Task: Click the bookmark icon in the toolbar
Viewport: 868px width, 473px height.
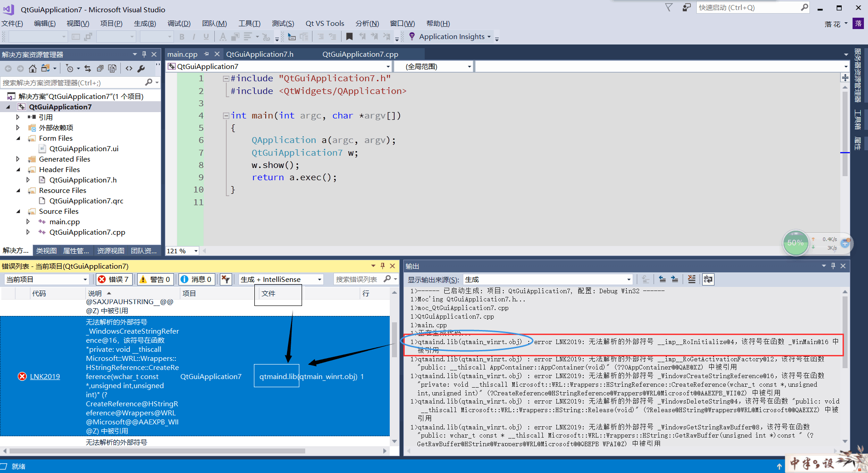Action: pos(349,36)
